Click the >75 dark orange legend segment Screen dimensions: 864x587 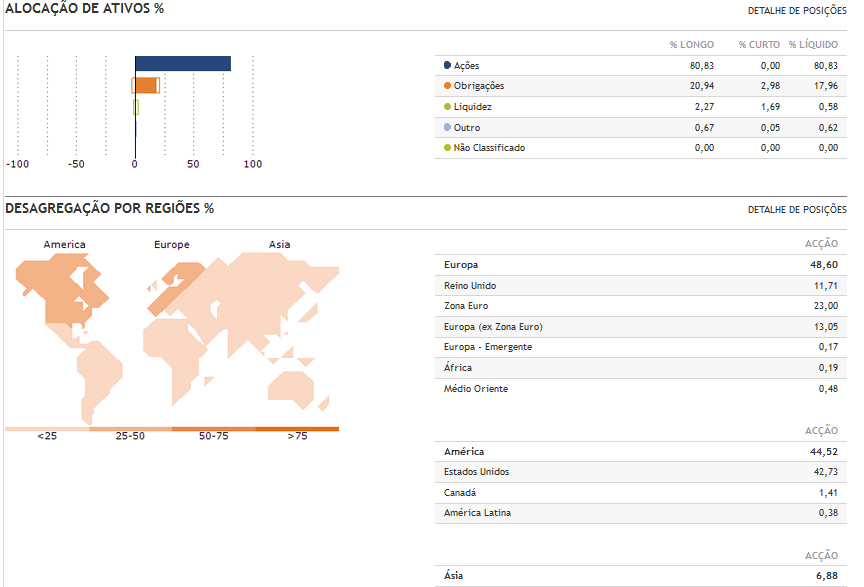coord(297,429)
